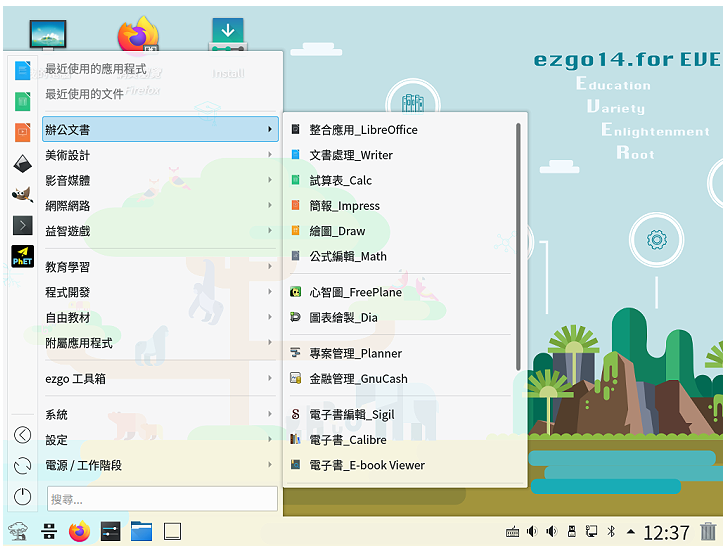This screenshot has height=554, width=728.
Task: Select the highlighted 辦公文書 category
Action: (x=160, y=130)
